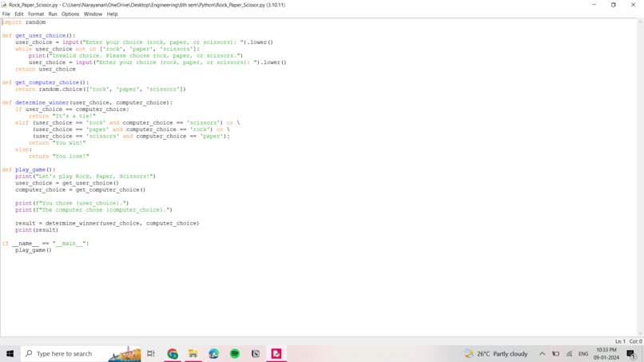This screenshot has width=644, height=362.
Task: Minimize the IDLE editor window
Action: coord(594,5)
